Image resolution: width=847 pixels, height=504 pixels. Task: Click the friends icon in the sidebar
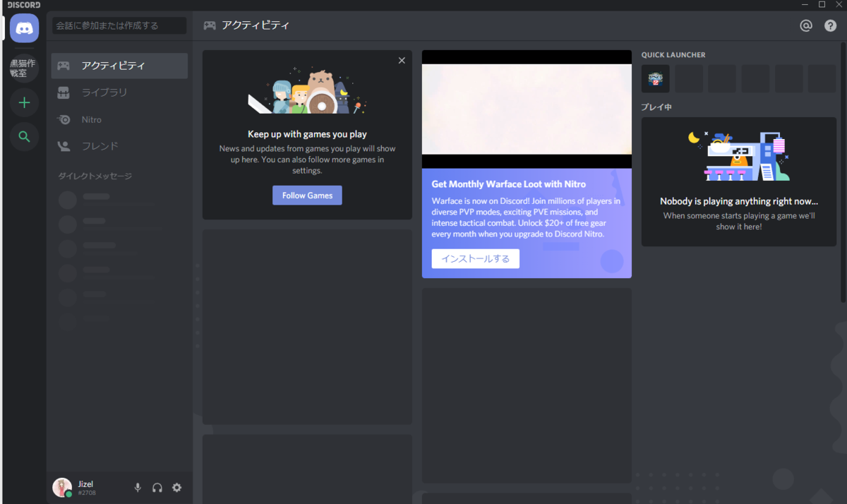(64, 146)
